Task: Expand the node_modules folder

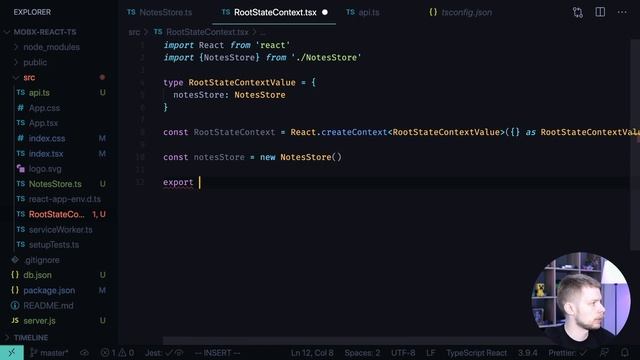Action: 51,47
